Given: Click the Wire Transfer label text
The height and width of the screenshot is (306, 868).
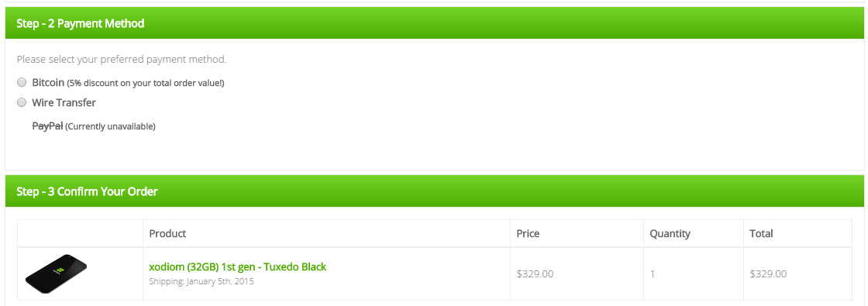Looking at the screenshot, I should [64, 102].
